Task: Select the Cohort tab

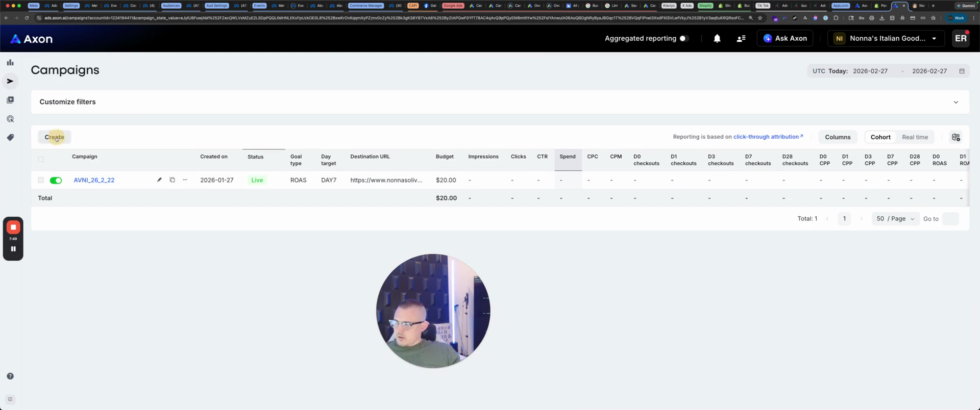Action: point(880,137)
